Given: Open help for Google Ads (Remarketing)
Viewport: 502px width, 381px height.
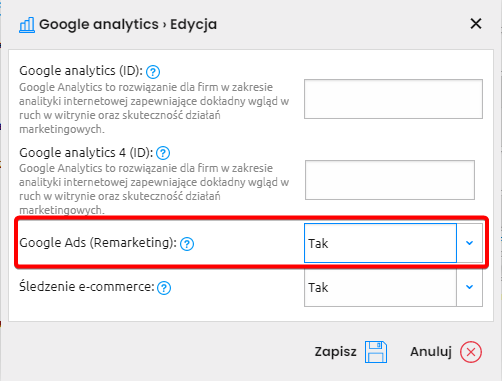Looking at the screenshot, I should coord(187,244).
